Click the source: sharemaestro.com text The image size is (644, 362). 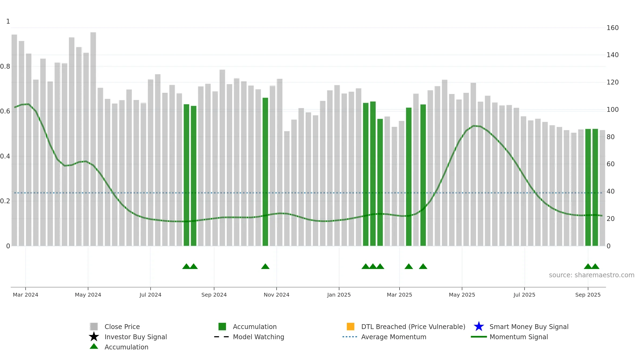592,275
